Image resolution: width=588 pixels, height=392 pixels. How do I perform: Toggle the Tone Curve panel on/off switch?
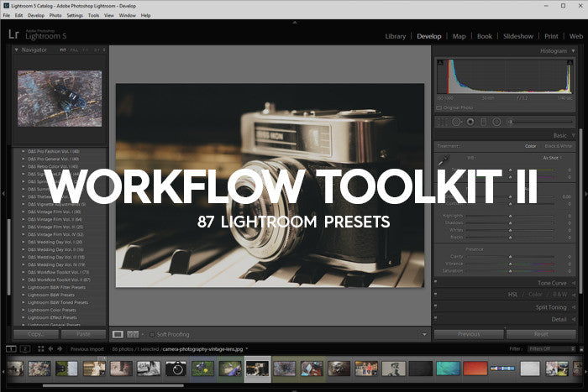pyautogui.click(x=435, y=281)
